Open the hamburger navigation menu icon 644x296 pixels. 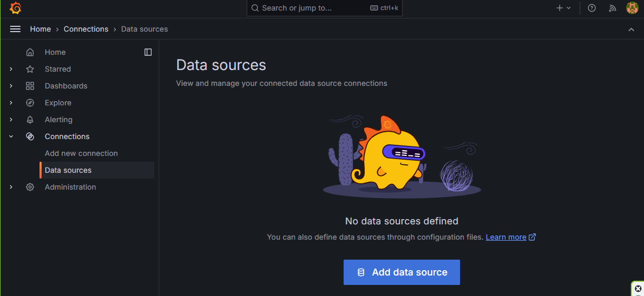pyautogui.click(x=15, y=29)
